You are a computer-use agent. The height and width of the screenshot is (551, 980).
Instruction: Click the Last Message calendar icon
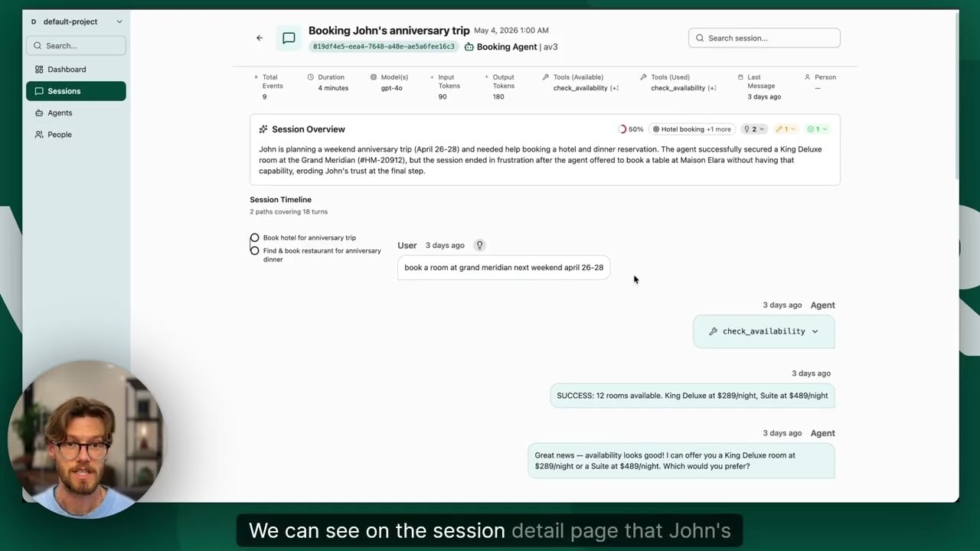tap(740, 77)
